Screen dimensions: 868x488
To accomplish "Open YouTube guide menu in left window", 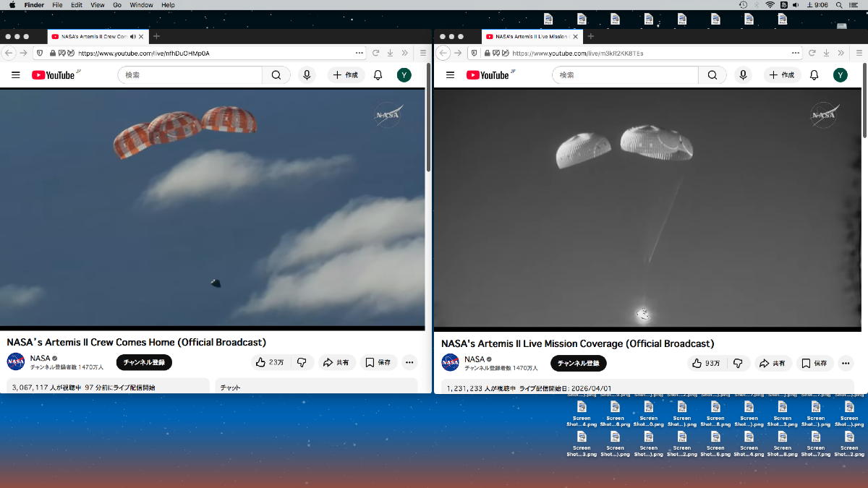I will (x=15, y=75).
